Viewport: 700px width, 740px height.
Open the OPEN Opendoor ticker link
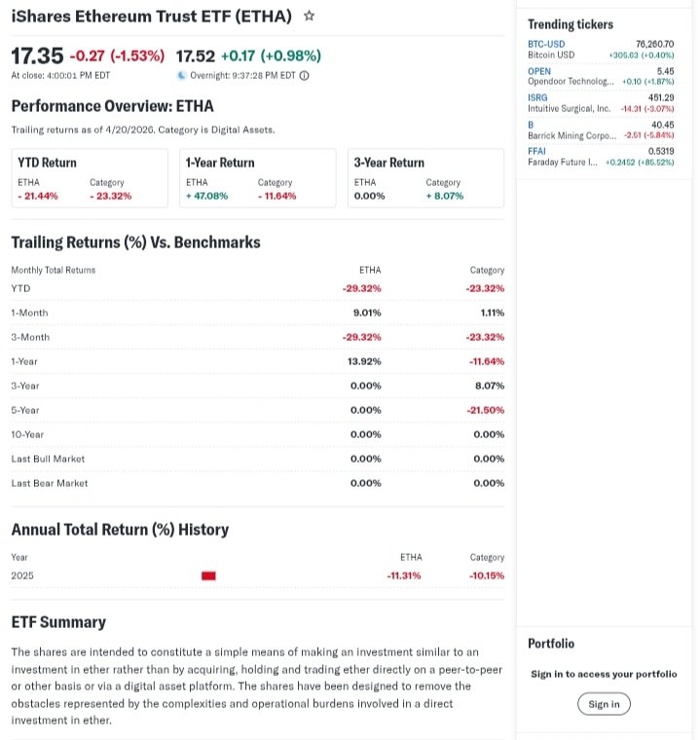pos(539,71)
